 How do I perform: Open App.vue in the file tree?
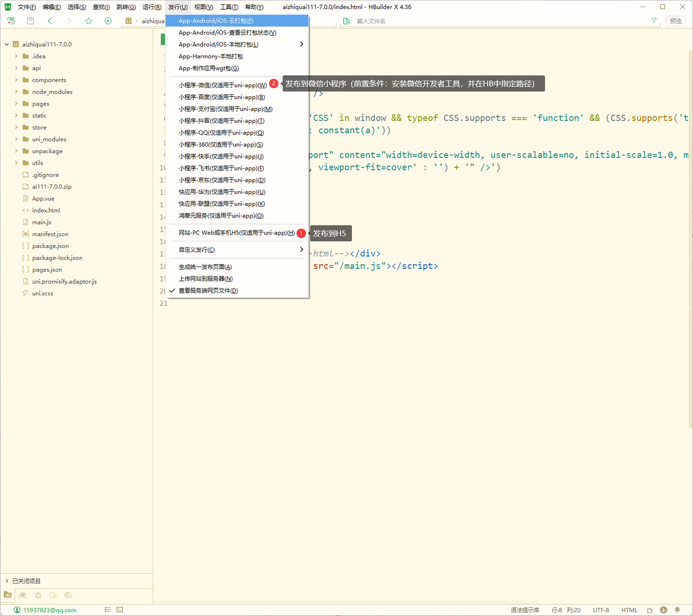coord(43,199)
